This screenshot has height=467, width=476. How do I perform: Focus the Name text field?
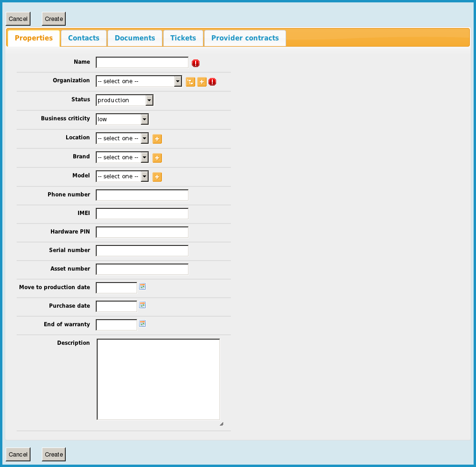click(x=142, y=63)
